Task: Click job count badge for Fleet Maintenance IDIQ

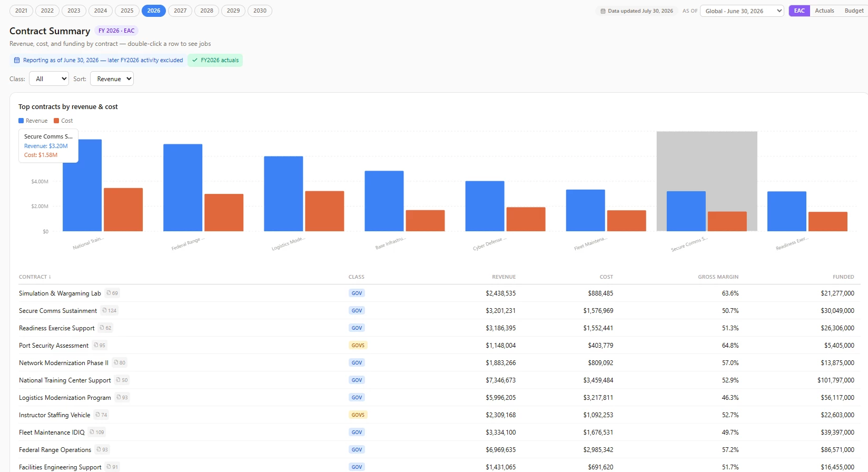Action: (97, 432)
